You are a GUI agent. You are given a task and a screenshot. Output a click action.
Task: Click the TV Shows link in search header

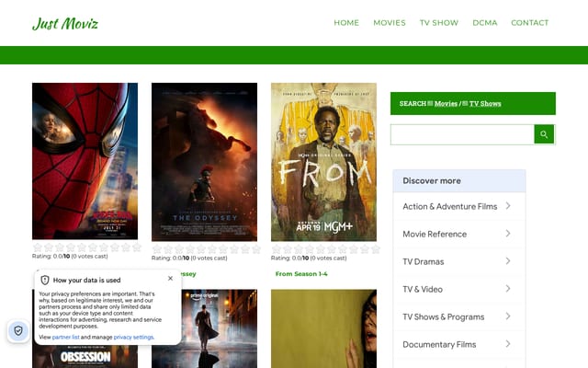(485, 104)
